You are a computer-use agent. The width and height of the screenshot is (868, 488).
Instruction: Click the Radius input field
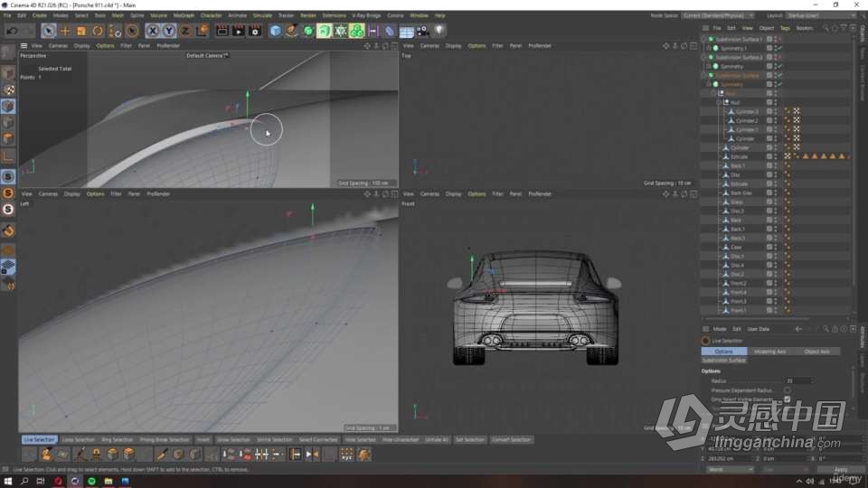tap(799, 380)
